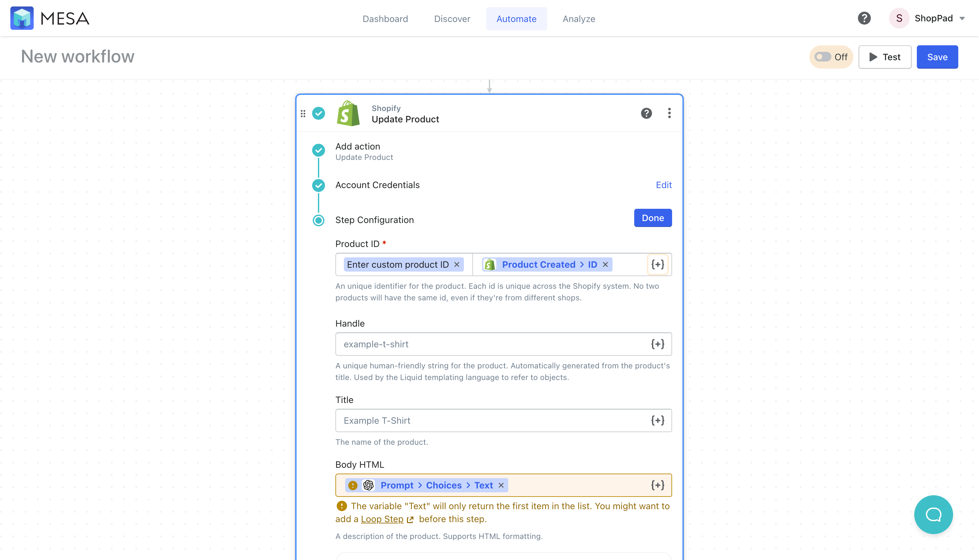Save the workflow
Image resolution: width=979 pixels, height=560 pixels.
[937, 57]
